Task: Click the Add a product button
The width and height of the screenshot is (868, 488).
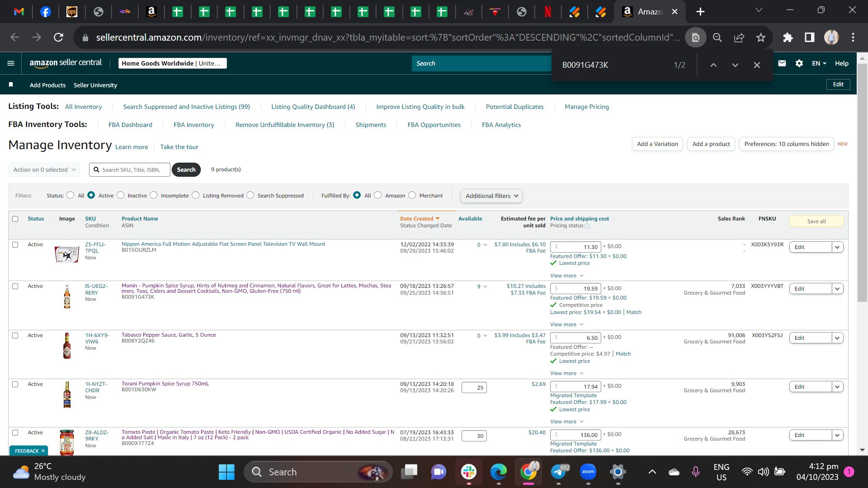Action: (x=711, y=144)
